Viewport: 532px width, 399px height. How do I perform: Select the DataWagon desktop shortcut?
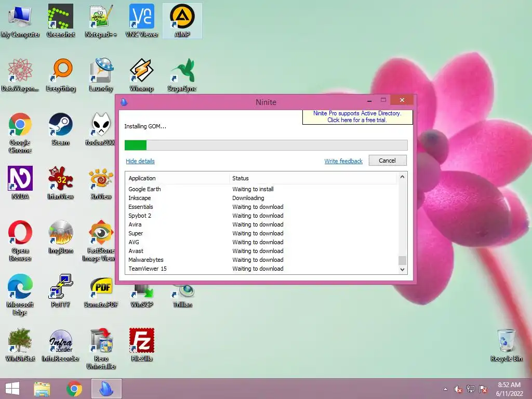[x=20, y=75]
